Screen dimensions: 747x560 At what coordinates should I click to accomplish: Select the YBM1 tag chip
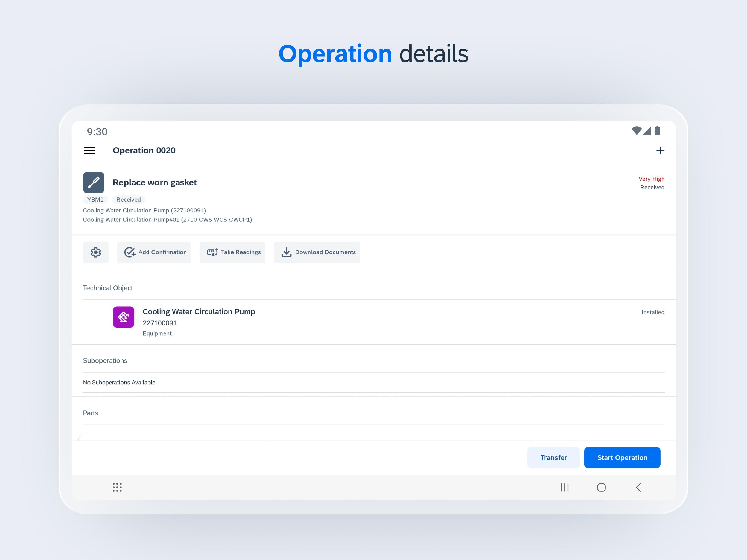click(95, 200)
